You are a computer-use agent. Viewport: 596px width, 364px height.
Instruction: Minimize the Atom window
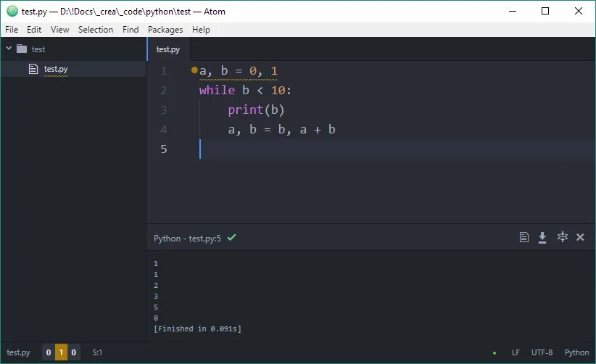pyautogui.click(x=513, y=11)
